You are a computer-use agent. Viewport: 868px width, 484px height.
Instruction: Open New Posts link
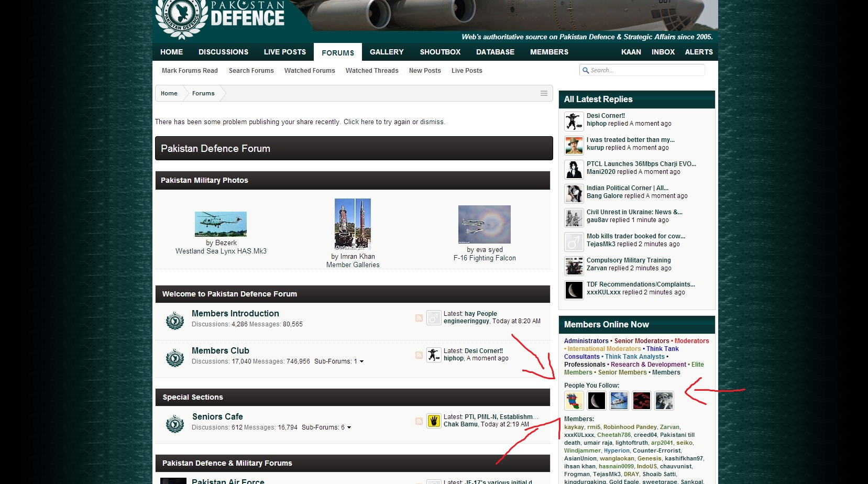425,71
